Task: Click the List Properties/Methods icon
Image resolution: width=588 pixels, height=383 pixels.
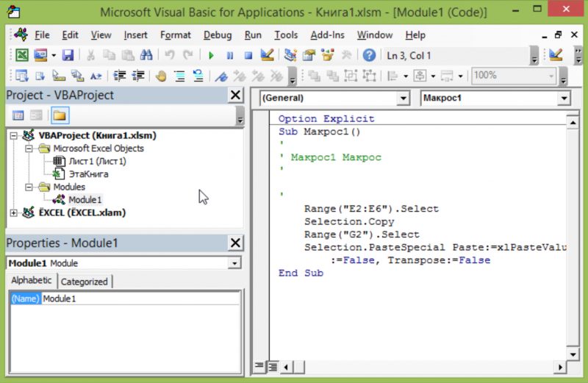Action: [x=22, y=76]
